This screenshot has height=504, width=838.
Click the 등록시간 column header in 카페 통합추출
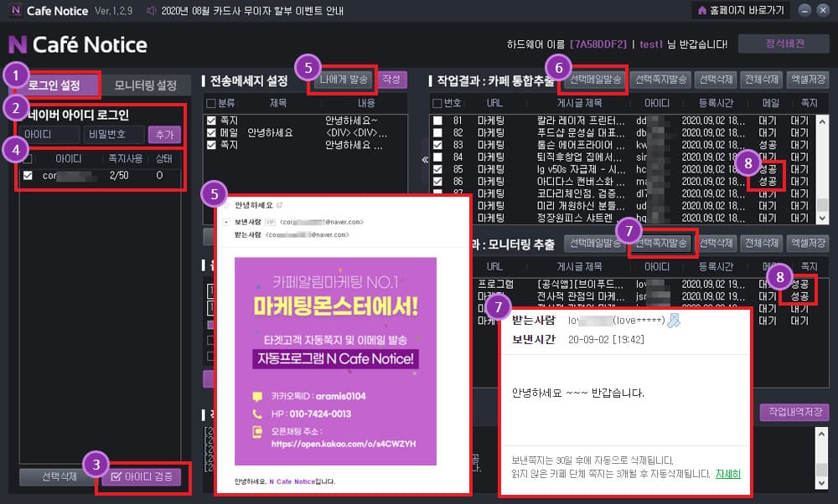716,103
